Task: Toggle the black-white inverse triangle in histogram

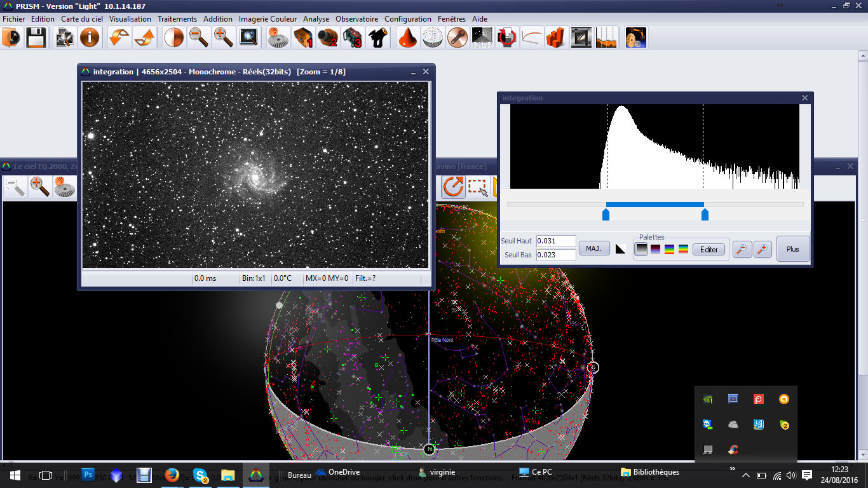Action: click(620, 249)
